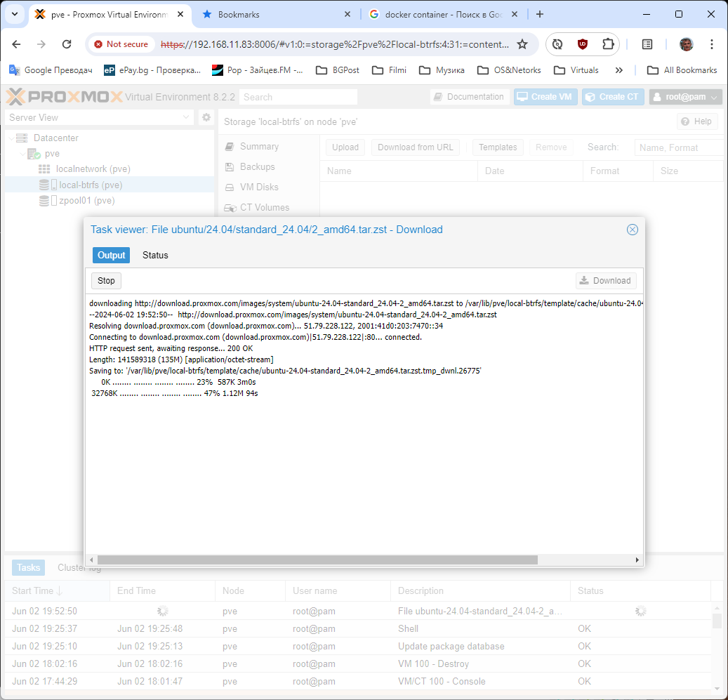Open Pop Зайцев.FM bookmark
The height and width of the screenshot is (700, 728).
pyautogui.click(x=257, y=70)
